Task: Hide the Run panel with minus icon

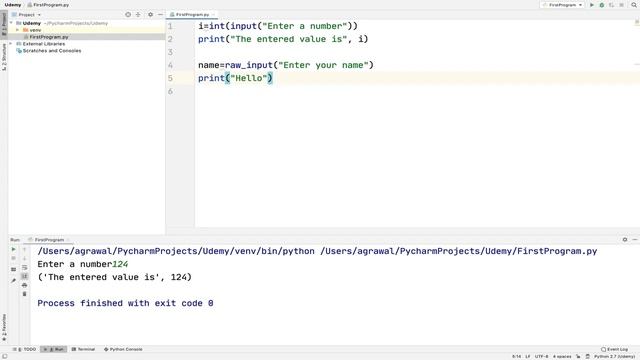Action: (x=635, y=240)
